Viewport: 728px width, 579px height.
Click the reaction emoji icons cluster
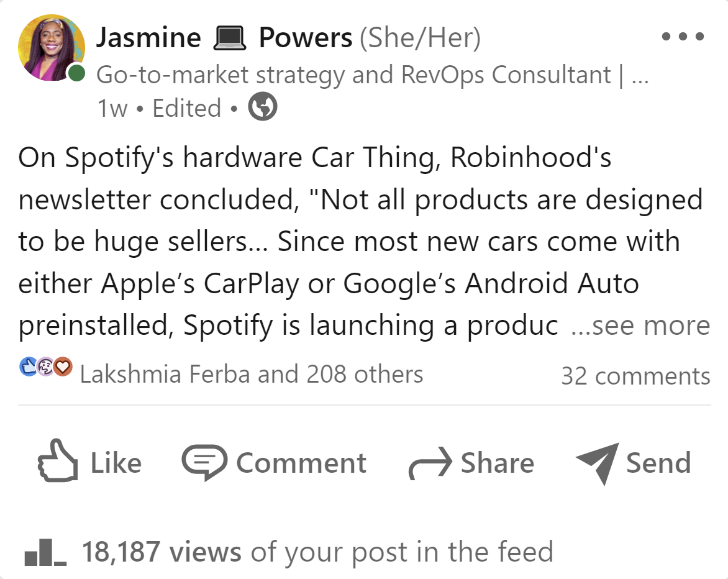(x=46, y=368)
